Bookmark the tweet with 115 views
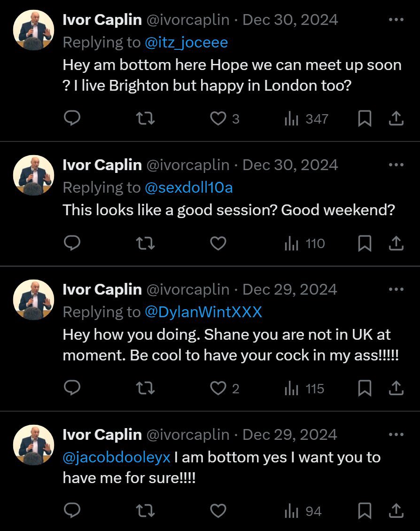This screenshot has width=420, height=531. click(x=365, y=389)
